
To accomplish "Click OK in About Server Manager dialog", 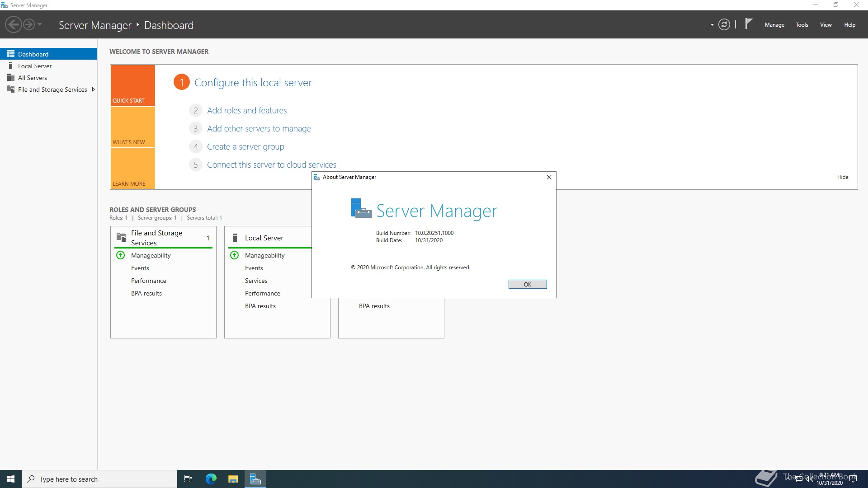I will (x=528, y=284).
